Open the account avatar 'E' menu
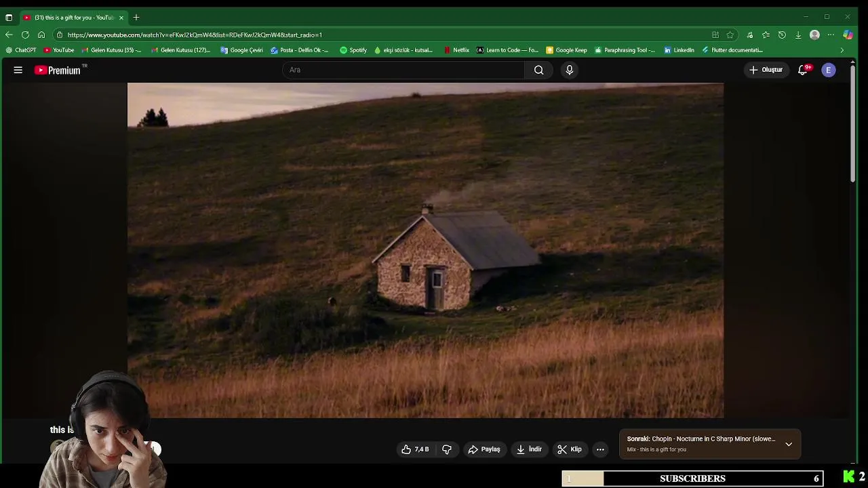This screenshot has height=488, width=868. point(829,70)
